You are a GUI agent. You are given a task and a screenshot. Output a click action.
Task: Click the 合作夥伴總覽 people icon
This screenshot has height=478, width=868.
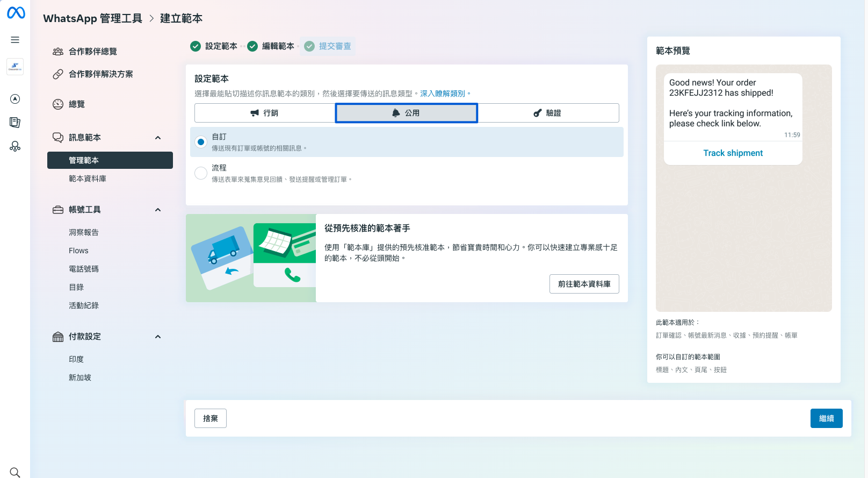pyautogui.click(x=58, y=52)
